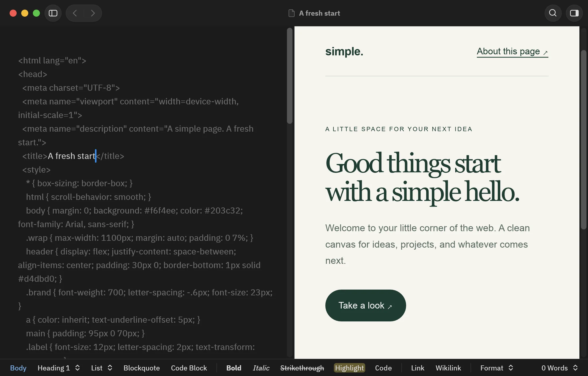The image size is (588, 376).
Task: Insert a Wikilink
Action: [448, 368]
